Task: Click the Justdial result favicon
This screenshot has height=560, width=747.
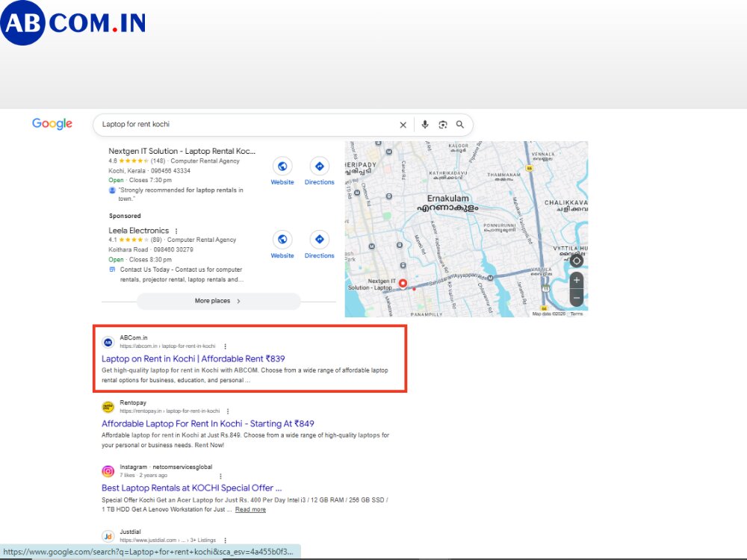Action: click(108, 536)
